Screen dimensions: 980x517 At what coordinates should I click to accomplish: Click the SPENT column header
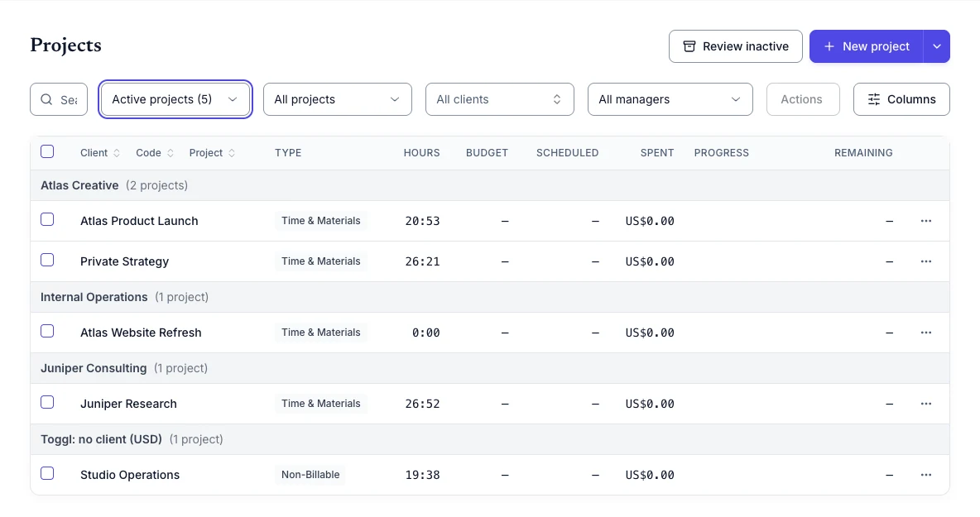pos(657,153)
